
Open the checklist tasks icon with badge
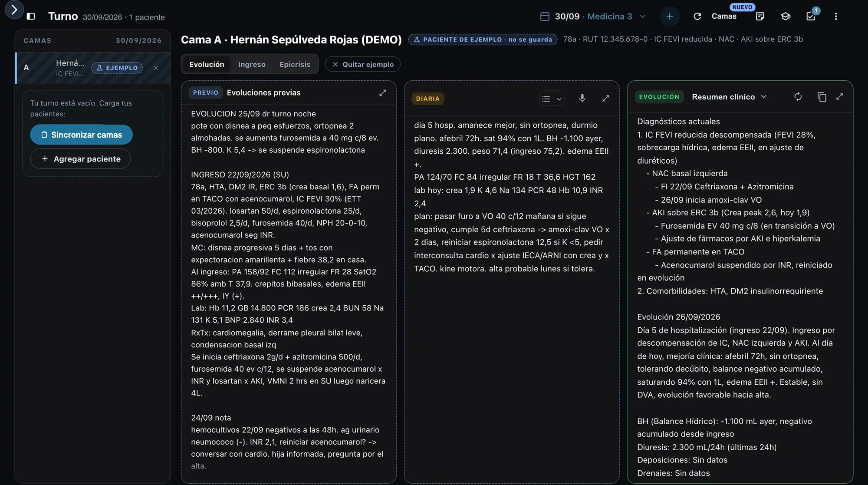click(811, 16)
